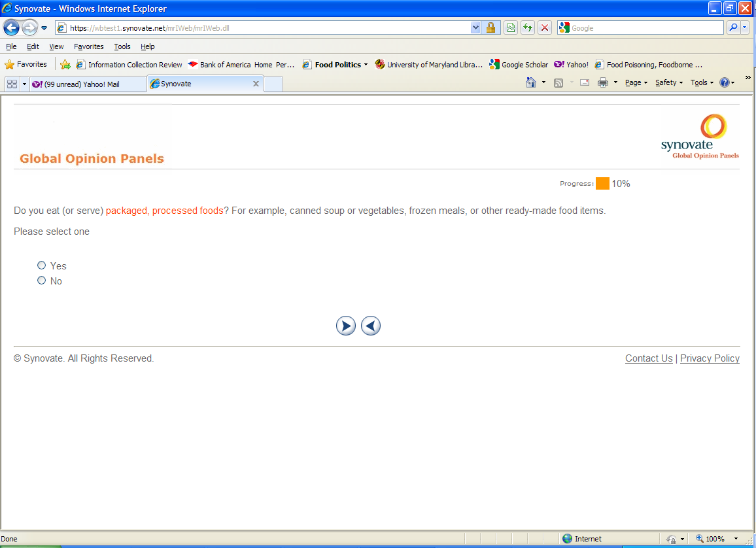The width and height of the screenshot is (756, 548).
Task: Refresh the page with the green arrows icon
Action: click(528, 28)
